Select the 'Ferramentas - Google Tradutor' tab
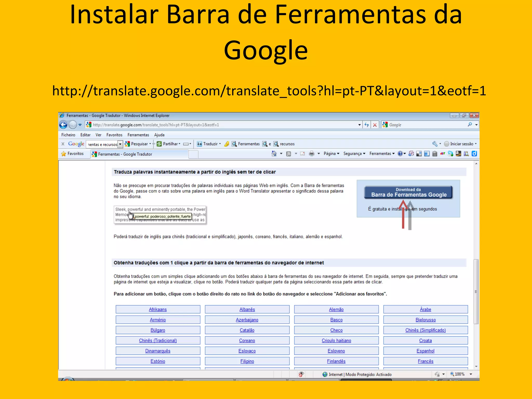The image size is (532, 399). coord(139,154)
